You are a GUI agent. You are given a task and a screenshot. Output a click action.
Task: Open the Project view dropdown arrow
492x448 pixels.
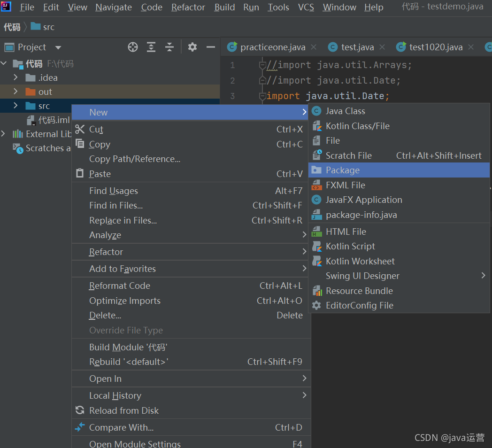point(58,47)
